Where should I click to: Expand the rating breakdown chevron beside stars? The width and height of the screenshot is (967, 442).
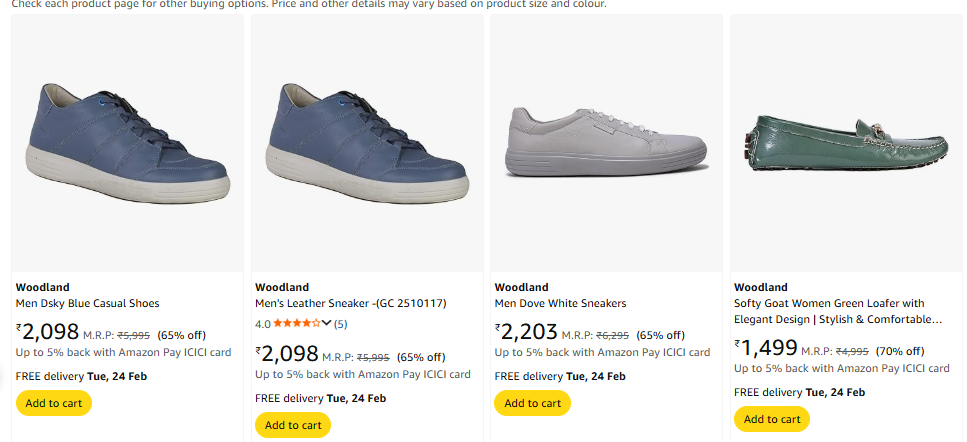326,323
